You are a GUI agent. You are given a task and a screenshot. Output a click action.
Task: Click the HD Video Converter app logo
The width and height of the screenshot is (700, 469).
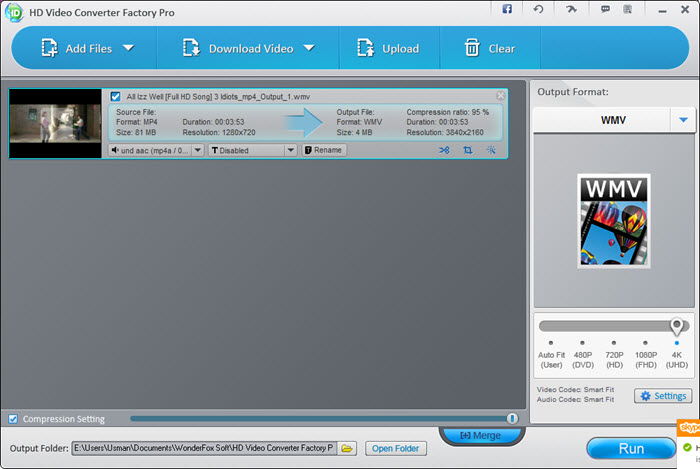(14, 12)
